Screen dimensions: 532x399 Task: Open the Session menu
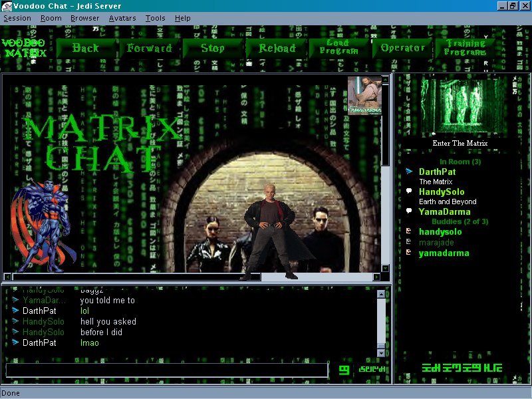(17, 18)
